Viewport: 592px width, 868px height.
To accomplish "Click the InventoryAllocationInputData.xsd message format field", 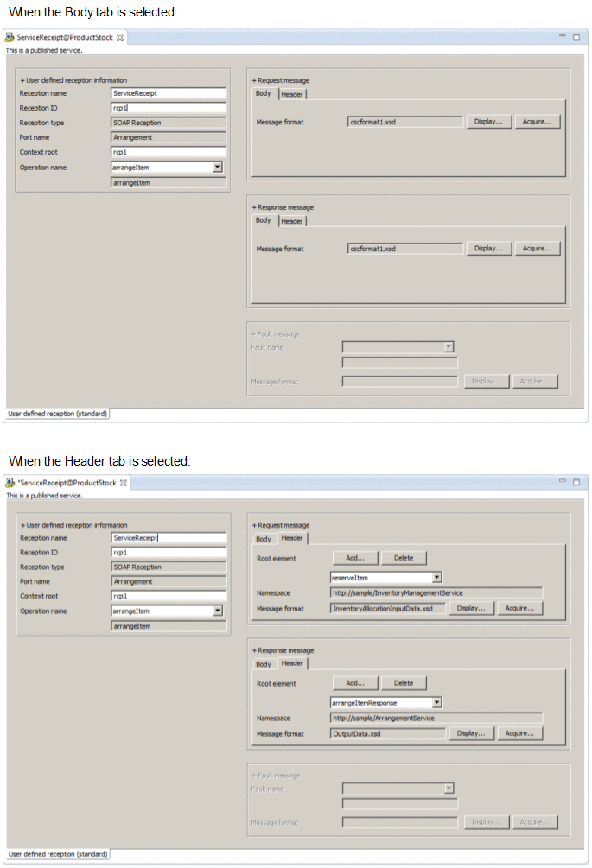I will point(388,608).
